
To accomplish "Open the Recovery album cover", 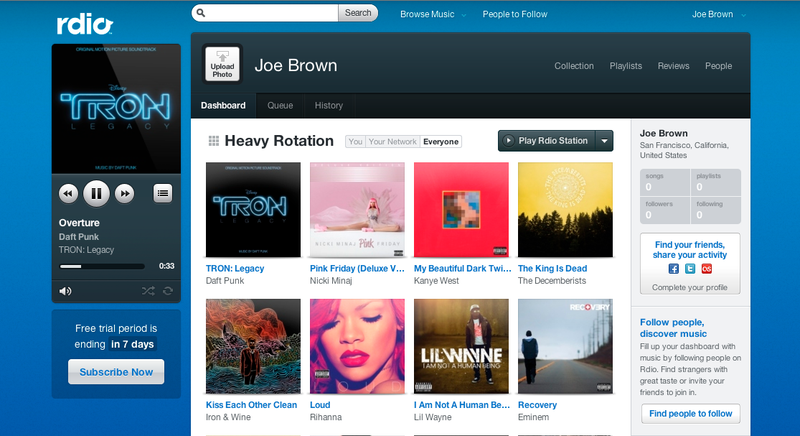I will click(565, 346).
